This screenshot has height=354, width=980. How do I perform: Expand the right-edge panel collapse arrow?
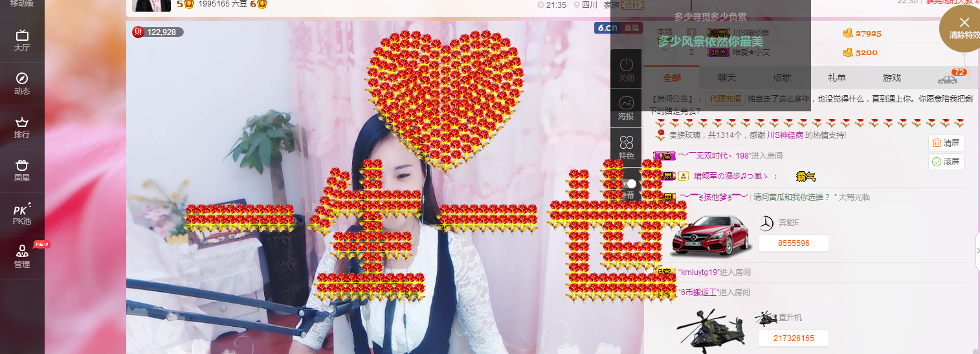click(977, 250)
